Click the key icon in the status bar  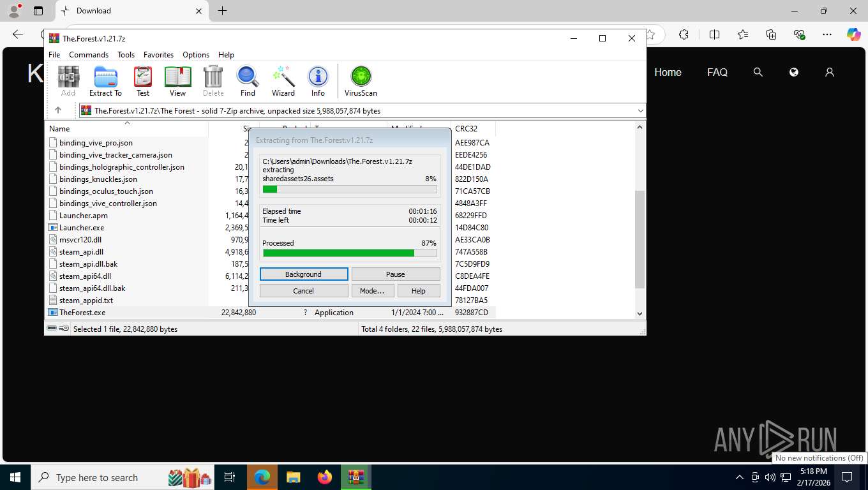click(64, 329)
